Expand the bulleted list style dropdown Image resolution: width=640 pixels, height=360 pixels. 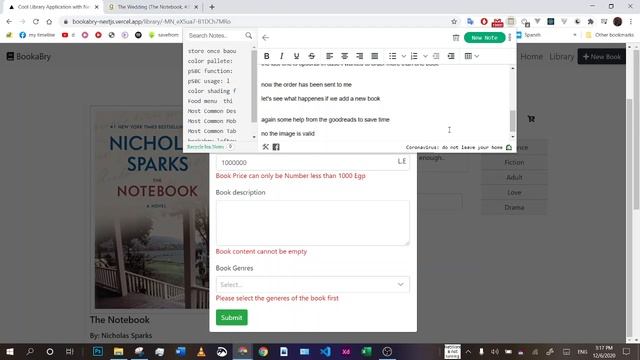(404, 56)
